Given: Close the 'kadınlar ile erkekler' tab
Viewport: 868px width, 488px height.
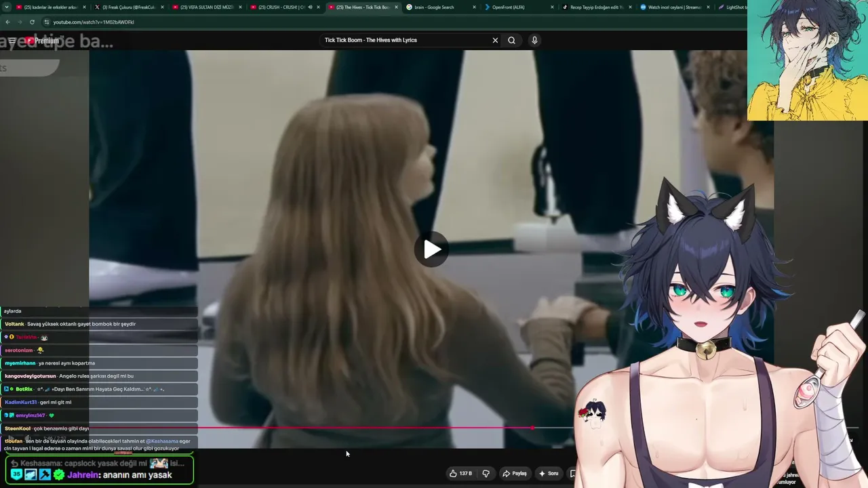Looking at the screenshot, I should (85, 7).
